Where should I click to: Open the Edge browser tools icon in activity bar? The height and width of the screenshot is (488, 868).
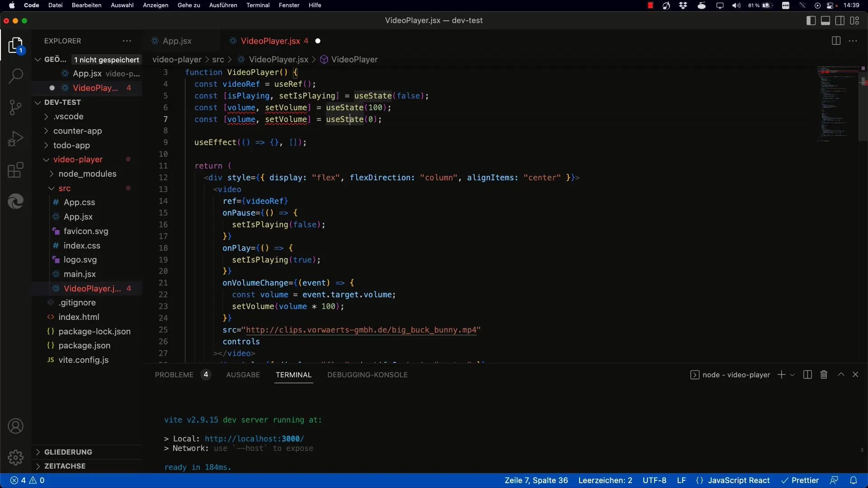16,202
